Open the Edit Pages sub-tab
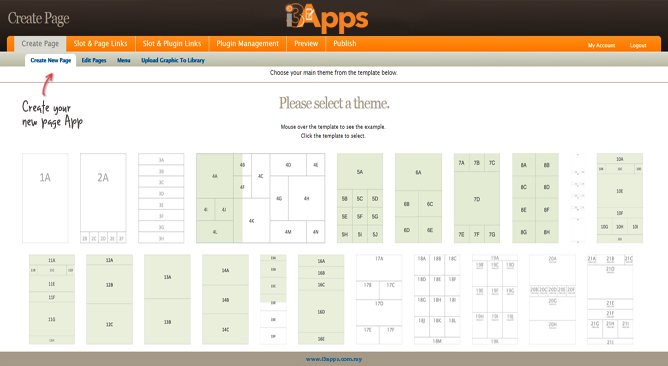 coord(94,60)
